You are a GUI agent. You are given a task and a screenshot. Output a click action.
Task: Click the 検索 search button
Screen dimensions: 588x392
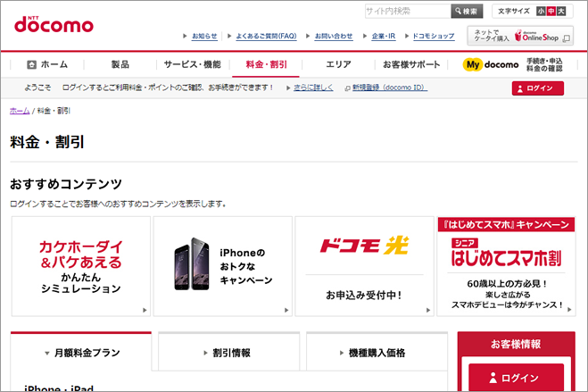(467, 12)
